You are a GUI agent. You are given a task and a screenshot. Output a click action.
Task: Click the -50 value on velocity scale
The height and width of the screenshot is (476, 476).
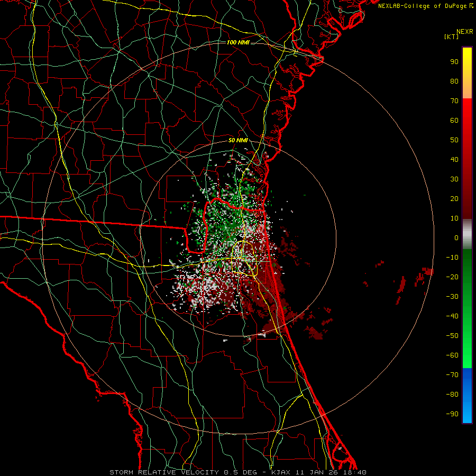pyautogui.click(x=452, y=336)
